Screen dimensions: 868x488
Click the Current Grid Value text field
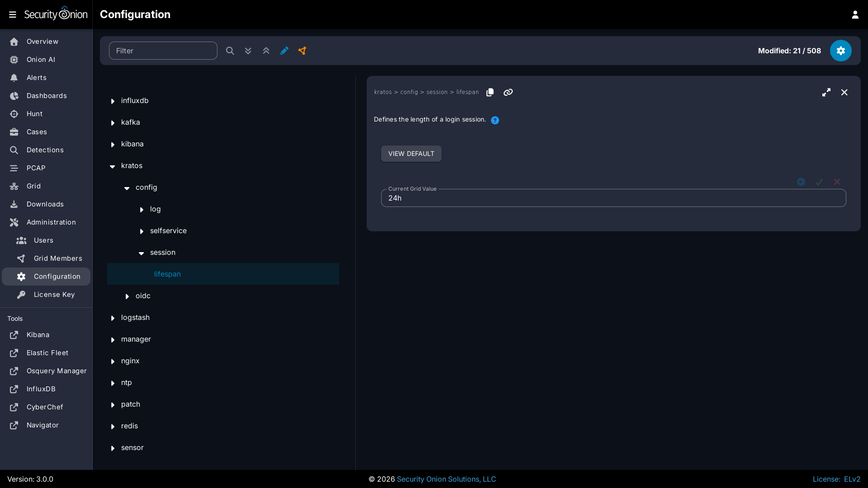click(x=613, y=198)
